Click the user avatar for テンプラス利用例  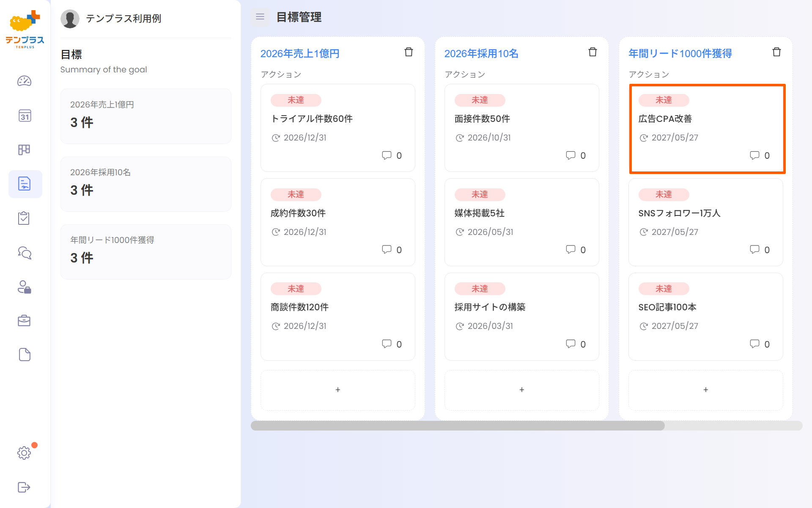pos(70,19)
